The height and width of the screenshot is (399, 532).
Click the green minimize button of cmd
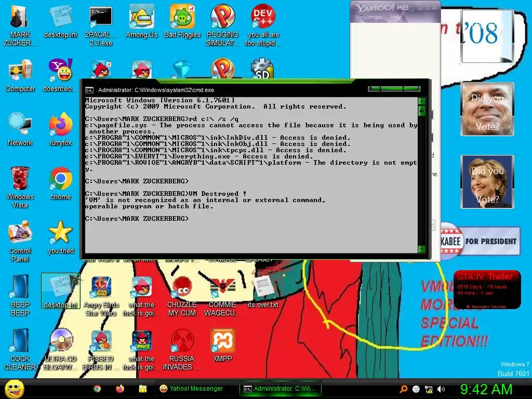(x=375, y=89)
